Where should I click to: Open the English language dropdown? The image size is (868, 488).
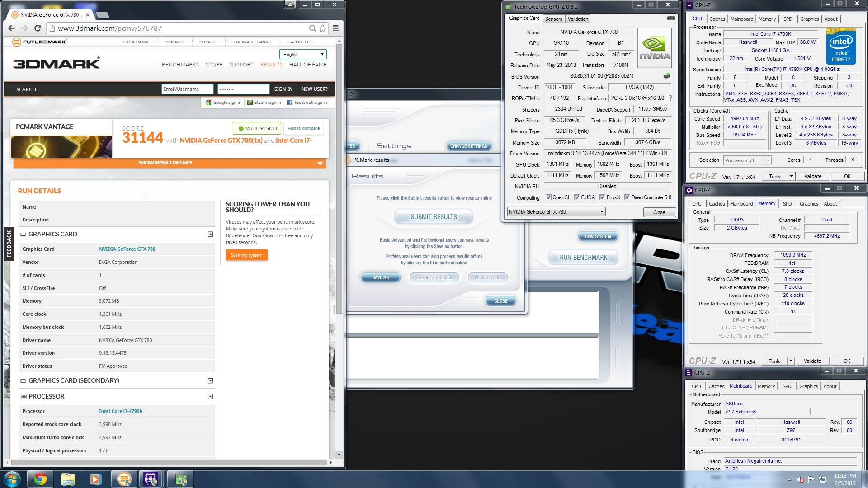[303, 54]
